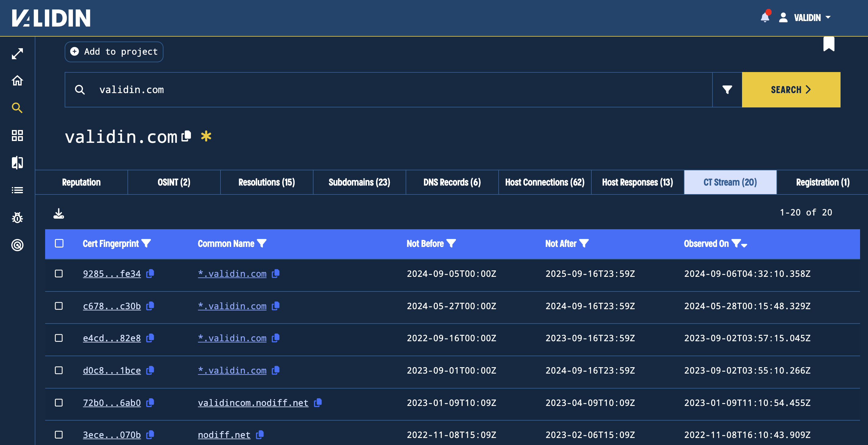Click the search field containing validin.com
This screenshot has height=445, width=868.
point(389,90)
